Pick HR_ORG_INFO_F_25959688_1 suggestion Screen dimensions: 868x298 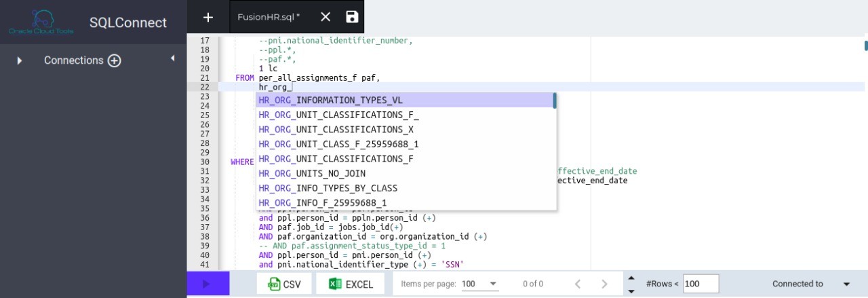tap(406, 203)
